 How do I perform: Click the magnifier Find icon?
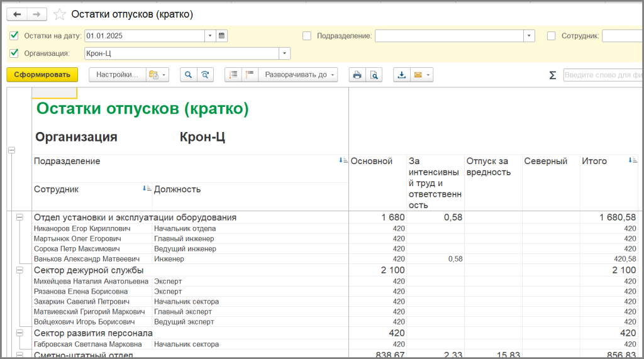coord(188,75)
